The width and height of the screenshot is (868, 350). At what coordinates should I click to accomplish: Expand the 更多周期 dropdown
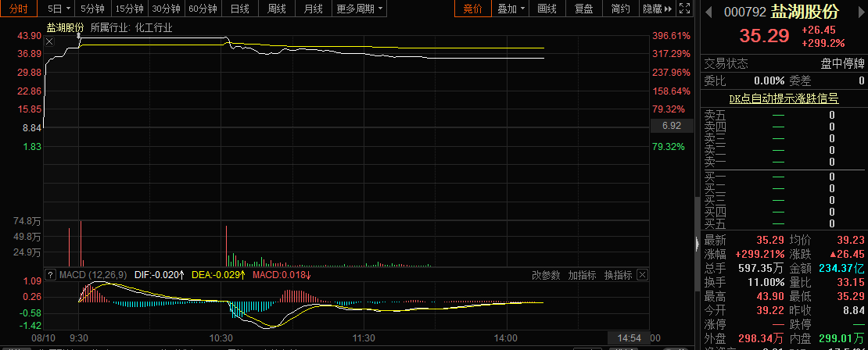(x=360, y=9)
